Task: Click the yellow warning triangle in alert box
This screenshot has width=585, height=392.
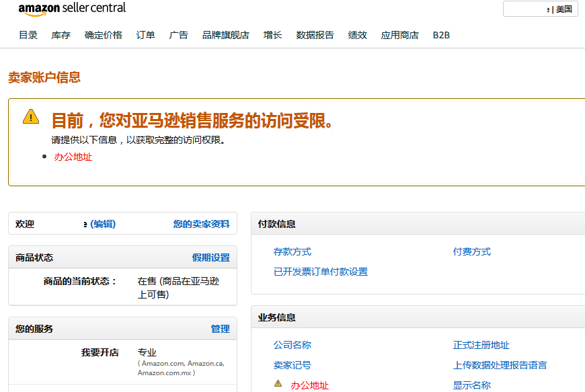Action: tap(31, 116)
